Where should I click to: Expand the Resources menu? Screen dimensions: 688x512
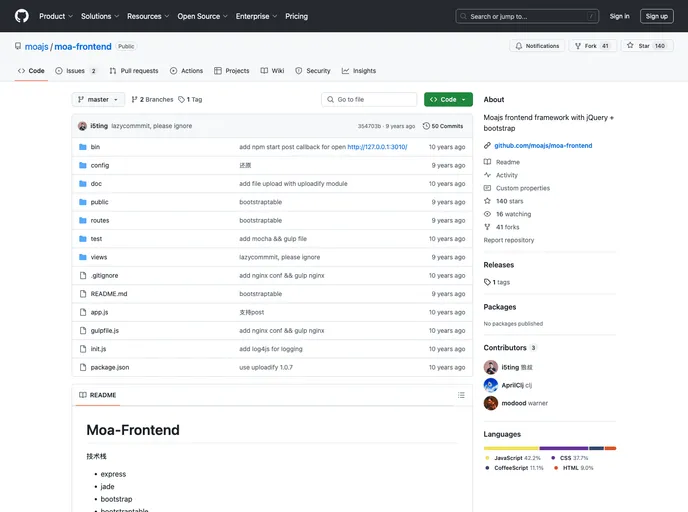coord(148,16)
